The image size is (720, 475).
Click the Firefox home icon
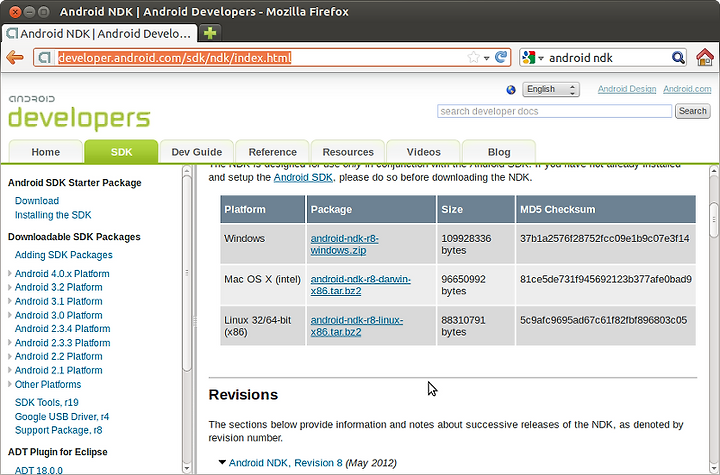704,58
